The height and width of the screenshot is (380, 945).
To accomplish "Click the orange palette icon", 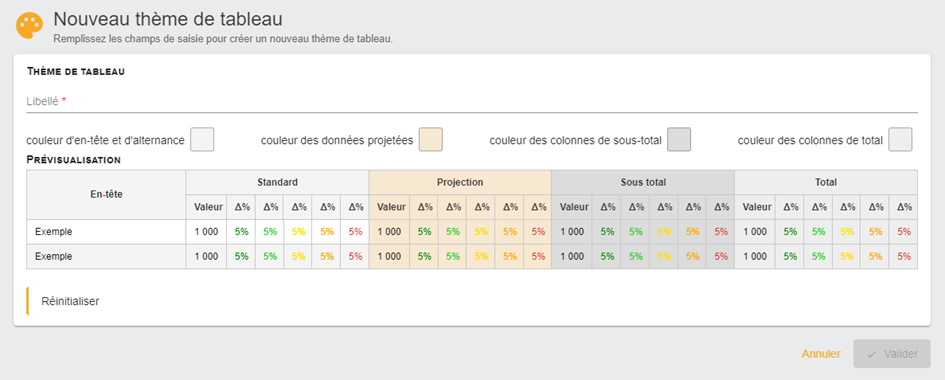I will tap(30, 26).
